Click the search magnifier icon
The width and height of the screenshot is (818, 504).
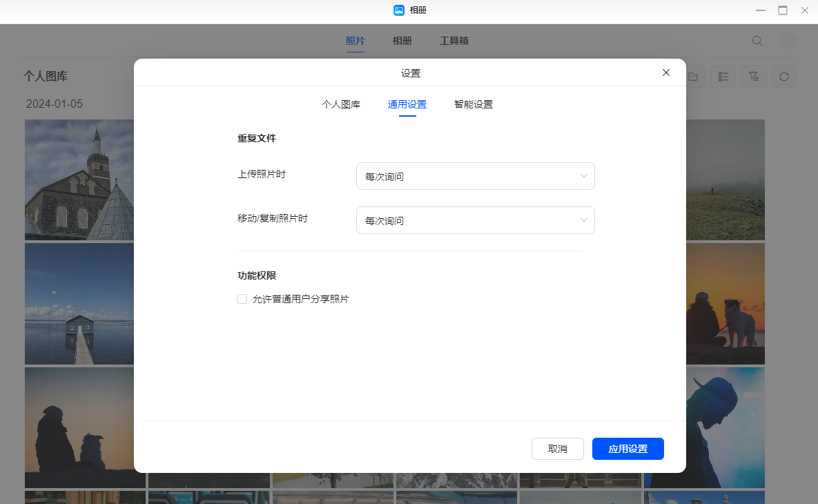(x=757, y=41)
